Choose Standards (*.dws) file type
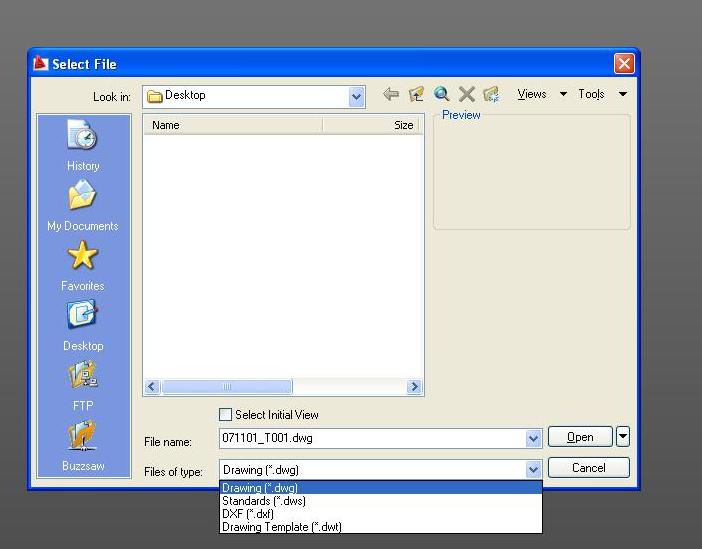The image size is (702, 549). 381,501
